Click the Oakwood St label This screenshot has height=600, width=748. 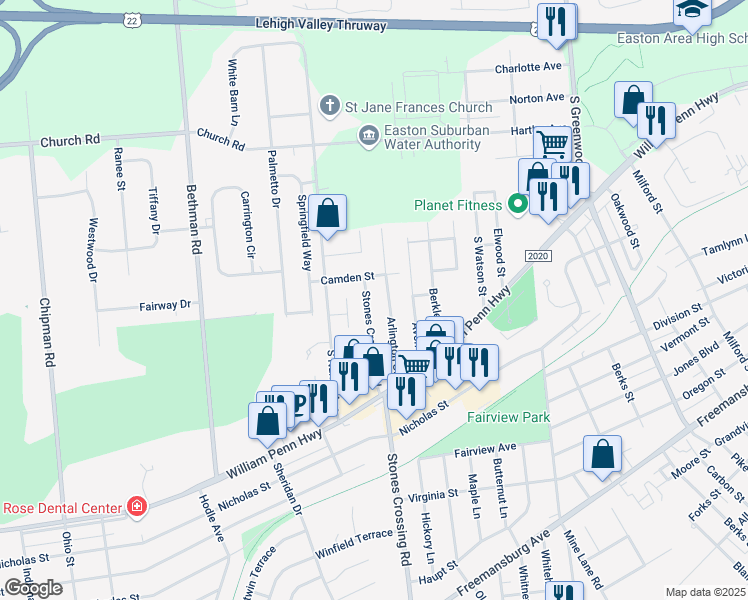tap(624, 220)
